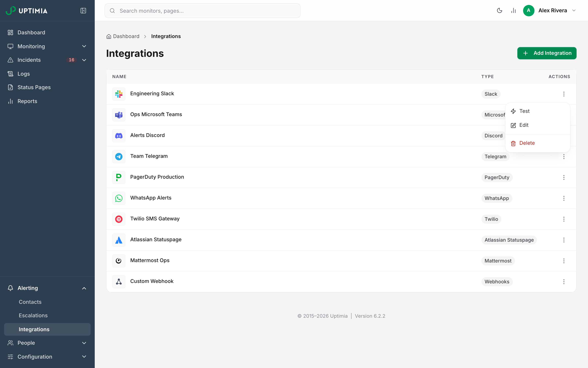Open actions menu for PagerDuty Production

(564, 177)
